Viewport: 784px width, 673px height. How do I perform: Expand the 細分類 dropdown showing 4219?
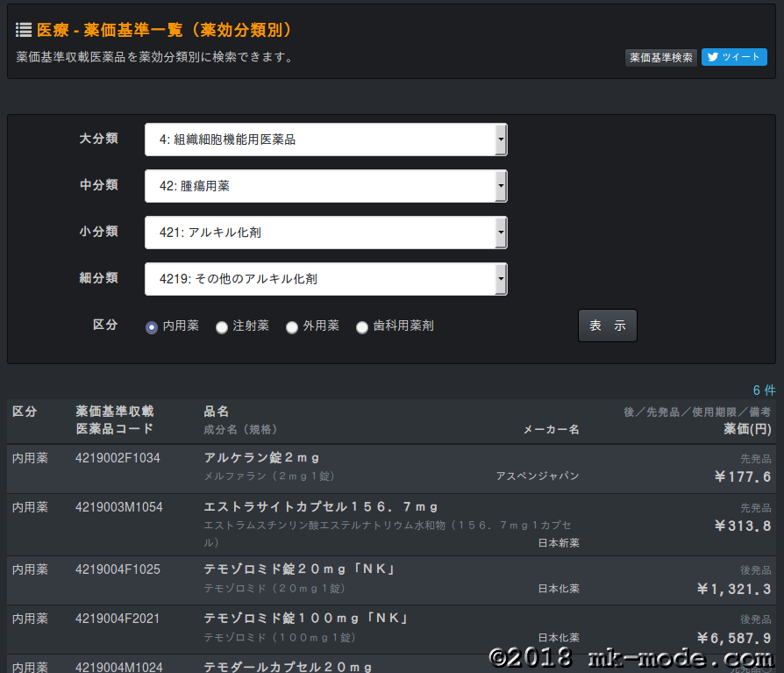[x=325, y=279]
